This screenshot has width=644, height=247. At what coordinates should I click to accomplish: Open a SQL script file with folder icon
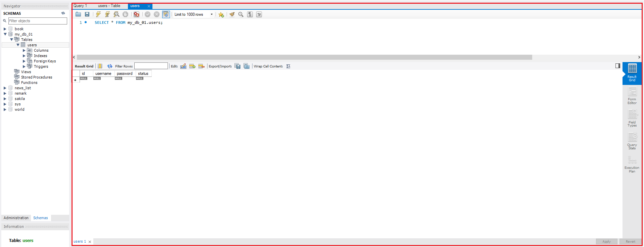[x=78, y=14]
